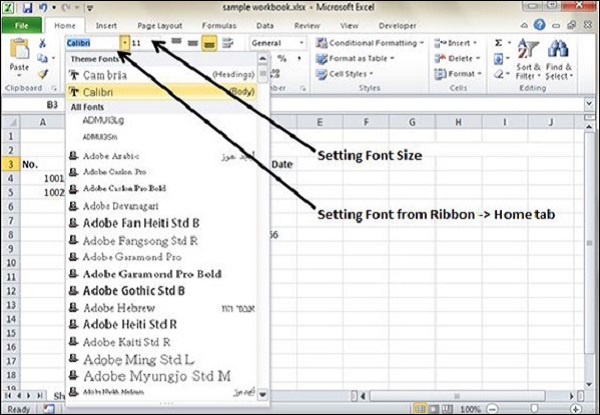The image size is (600, 415).
Task: Click the zoom out minus button
Action: (494, 409)
